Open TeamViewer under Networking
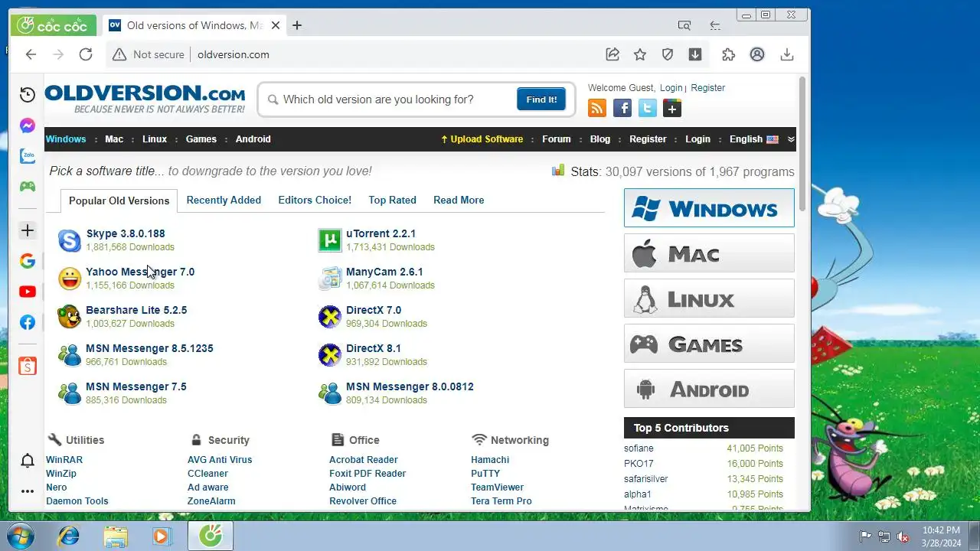Viewport: 980px width, 551px height. [498, 487]
